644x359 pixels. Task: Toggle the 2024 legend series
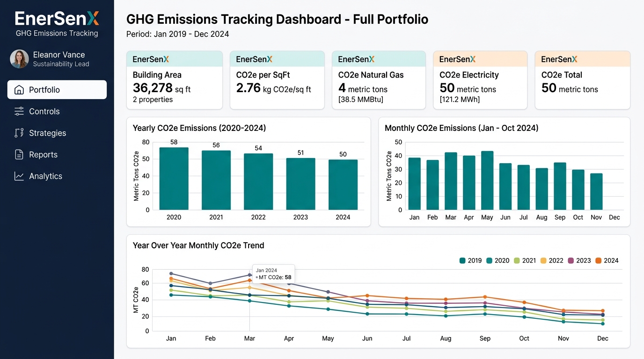coord(607,260)
